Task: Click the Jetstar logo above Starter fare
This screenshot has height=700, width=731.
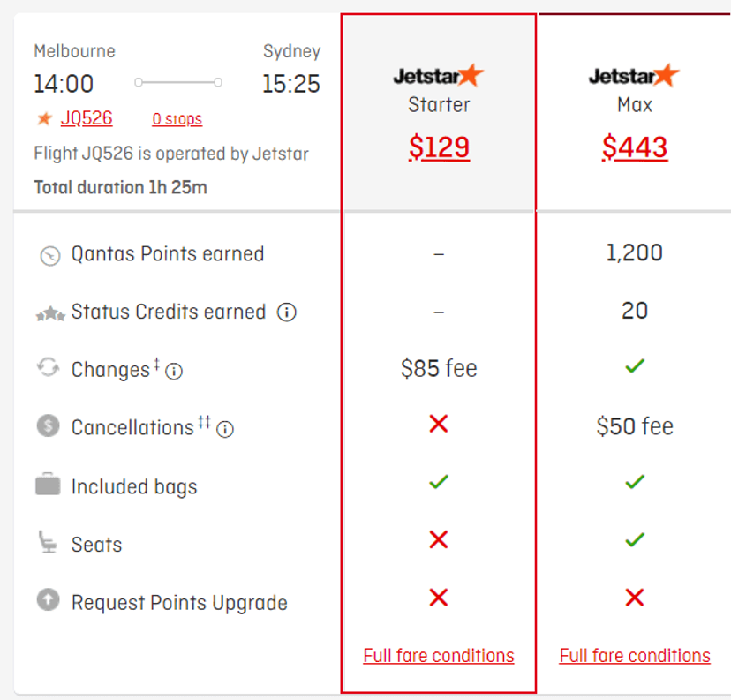Action: (438, 75)
